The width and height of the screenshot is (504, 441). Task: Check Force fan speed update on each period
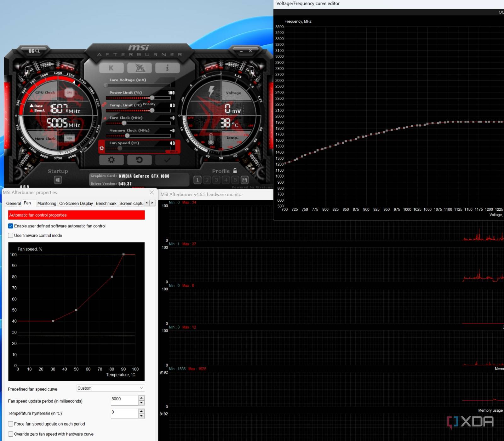point(11,424)
